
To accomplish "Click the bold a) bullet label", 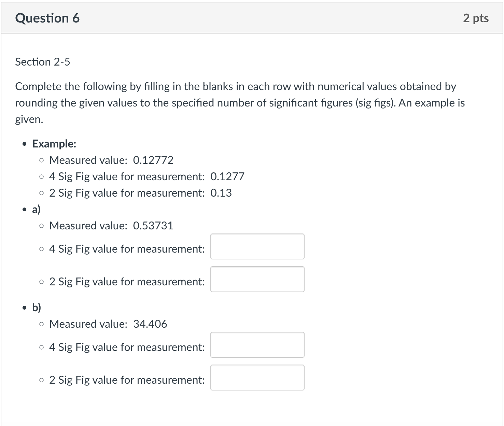I will coord(37,209).
